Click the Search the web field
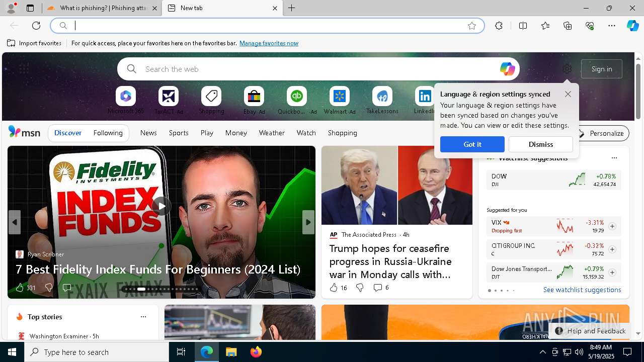This screenshot has width=644, height=362. click(318, 69)
